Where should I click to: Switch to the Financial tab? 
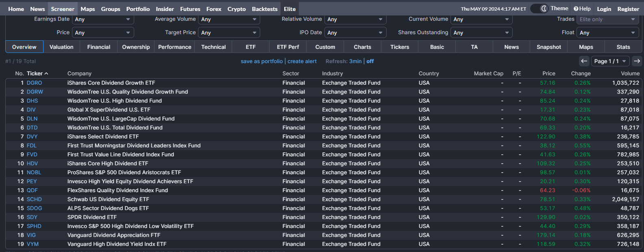[99, 47]
